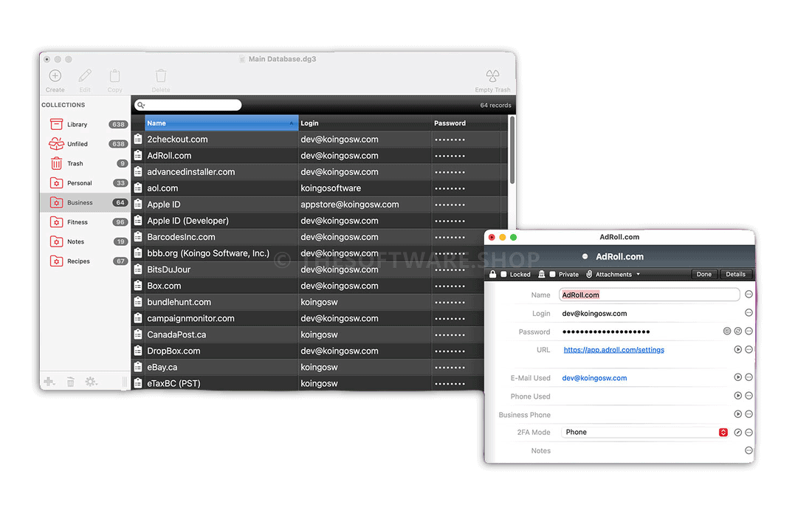The image size is (812, 519).
Task: Click the generate password refresh icon
Action: (738, 331)
